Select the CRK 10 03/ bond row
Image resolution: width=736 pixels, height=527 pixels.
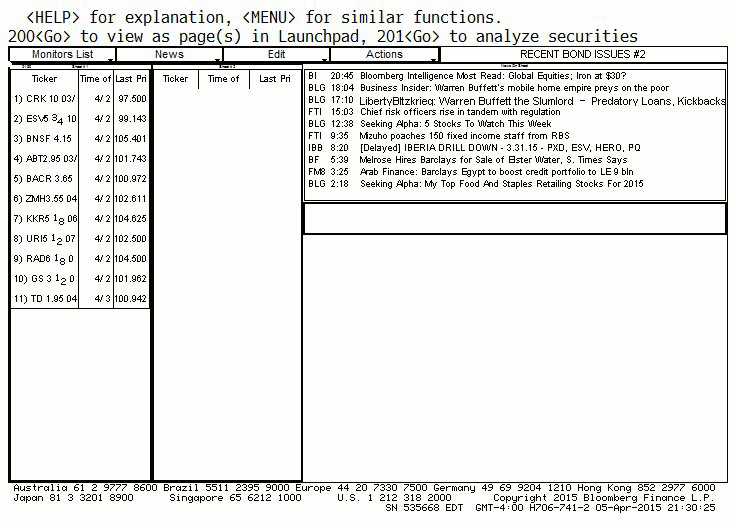click(x=80, y=99)
